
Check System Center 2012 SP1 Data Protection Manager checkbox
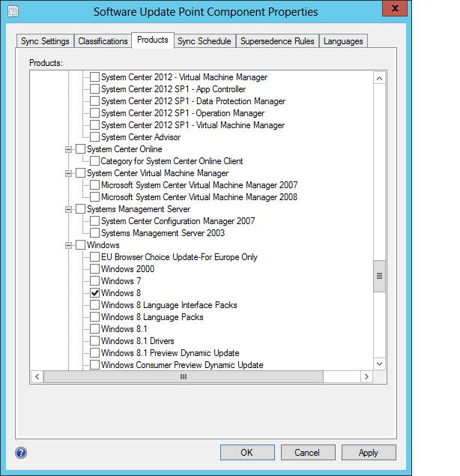coord(94,100)
